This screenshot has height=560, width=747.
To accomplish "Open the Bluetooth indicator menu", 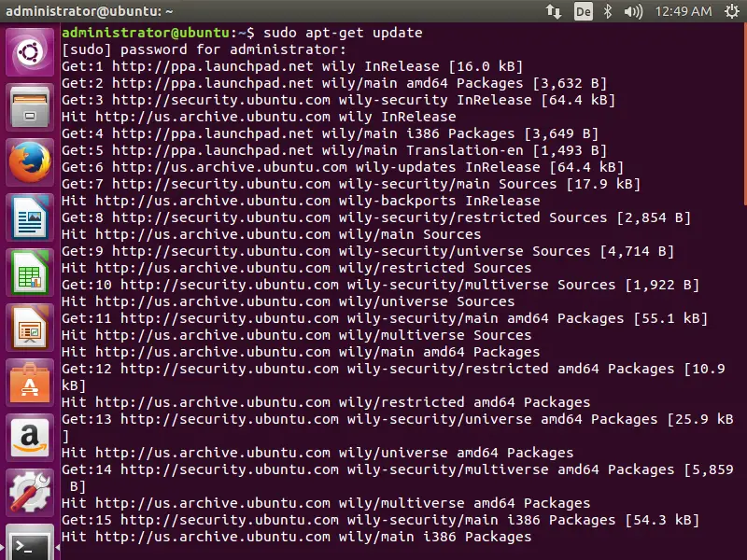I will coord(608,11).
